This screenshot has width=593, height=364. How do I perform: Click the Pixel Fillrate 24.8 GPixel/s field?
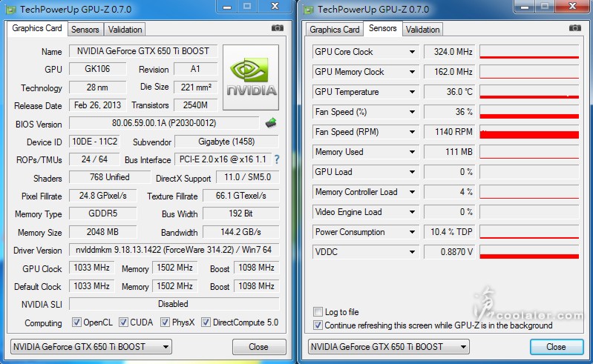click(102, 196)
